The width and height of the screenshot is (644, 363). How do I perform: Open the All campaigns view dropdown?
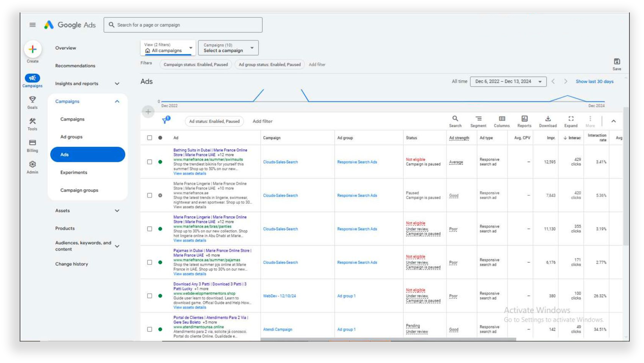[168, 48]
